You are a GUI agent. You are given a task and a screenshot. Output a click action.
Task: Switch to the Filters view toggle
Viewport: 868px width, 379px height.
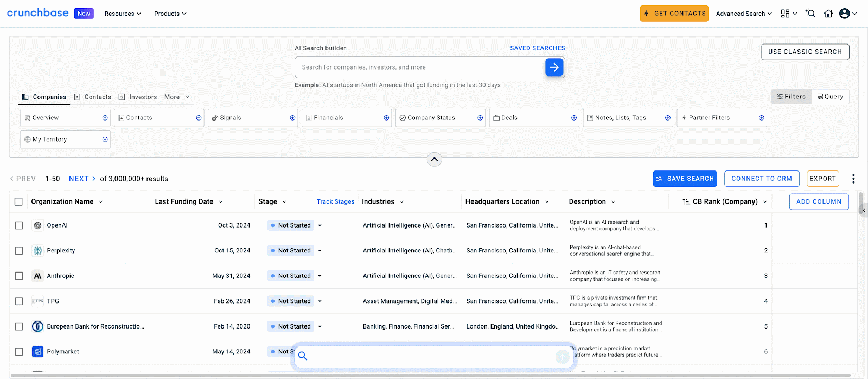click(x=792, y=97)
